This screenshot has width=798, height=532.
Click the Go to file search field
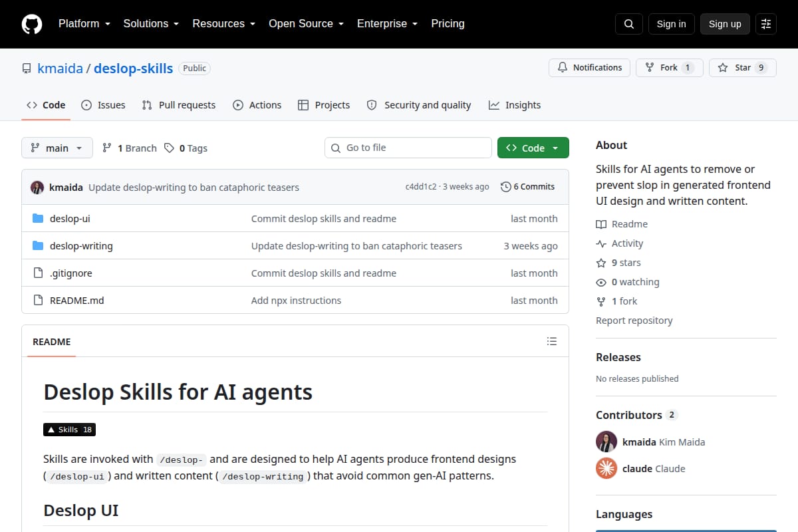(408, 148)
